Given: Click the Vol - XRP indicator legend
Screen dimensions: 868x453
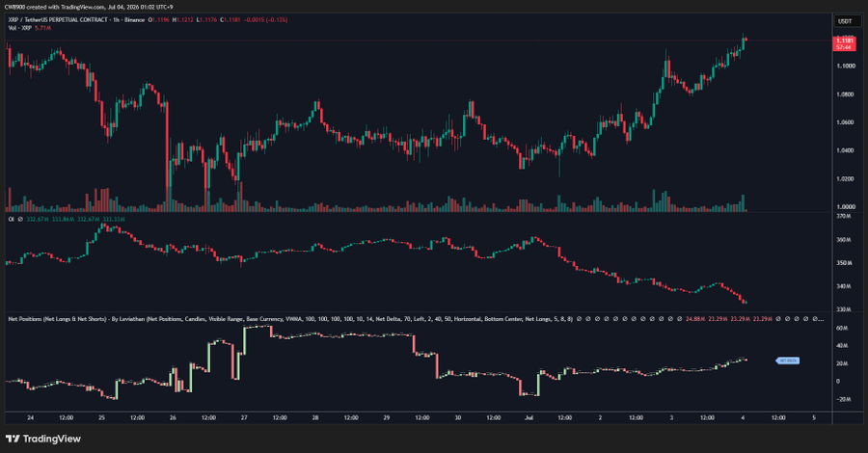Looking at the screenshot, I should point(20,28).
